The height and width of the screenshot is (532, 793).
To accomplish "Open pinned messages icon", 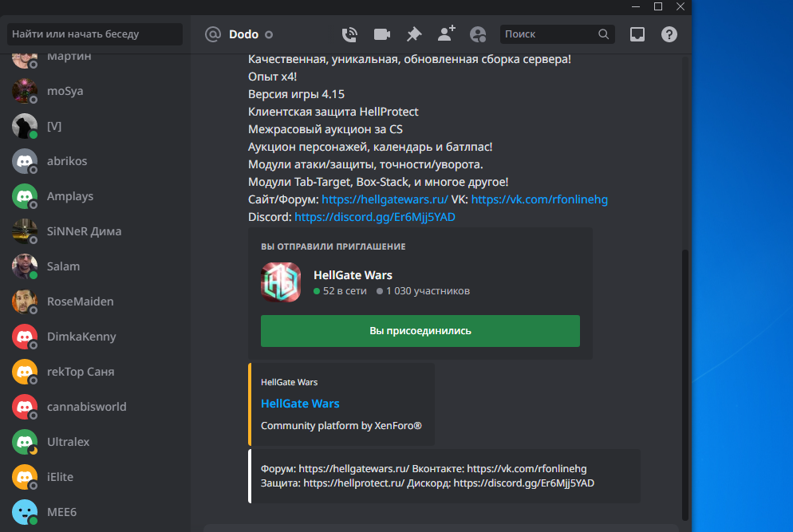I will coord(414,34).
